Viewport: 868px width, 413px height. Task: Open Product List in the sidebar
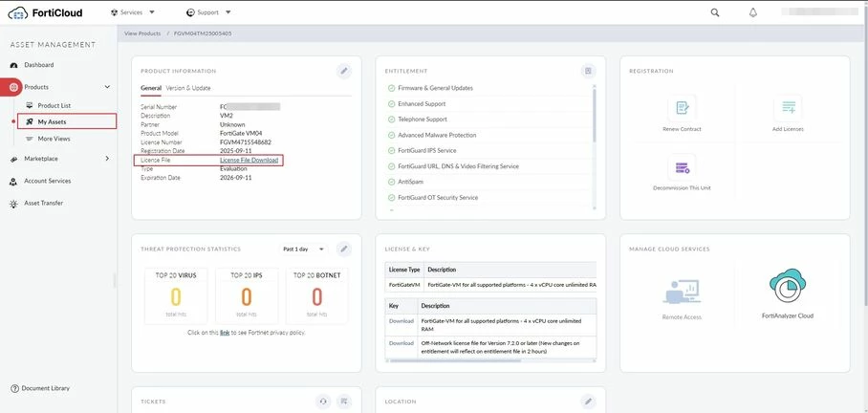pyautogui.click(x=54, y=105)
